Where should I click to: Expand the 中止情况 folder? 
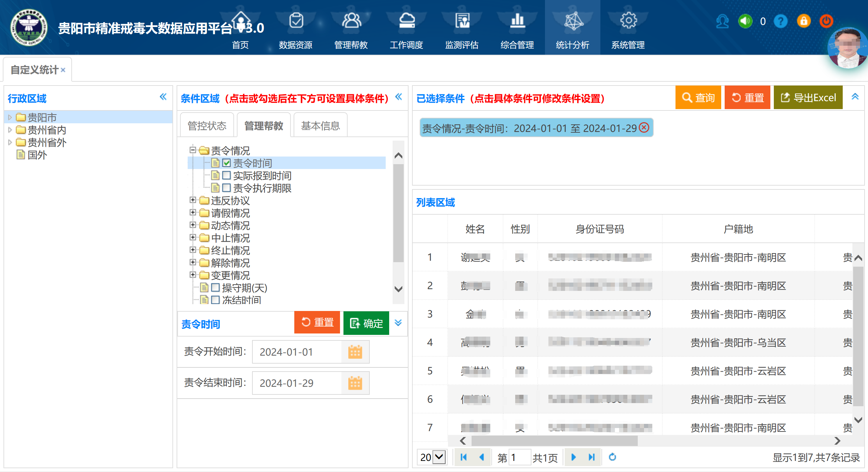193,238
